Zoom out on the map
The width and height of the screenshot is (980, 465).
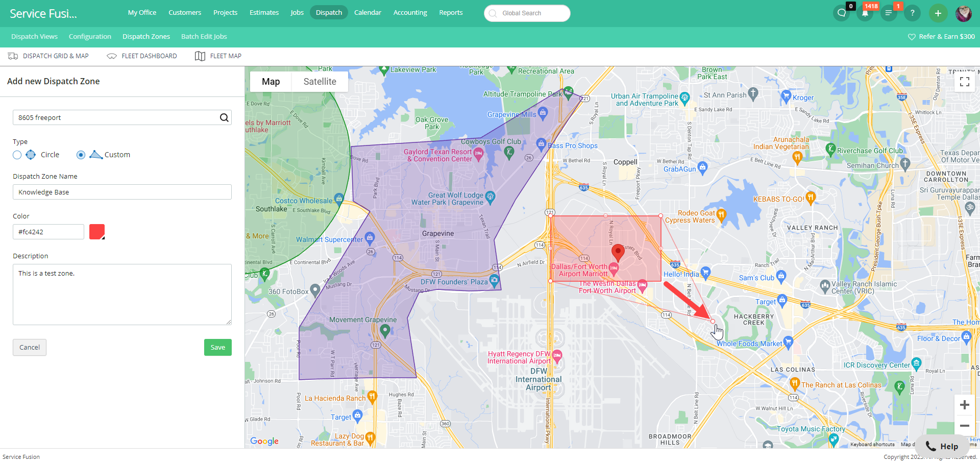[x=964, y=426]
